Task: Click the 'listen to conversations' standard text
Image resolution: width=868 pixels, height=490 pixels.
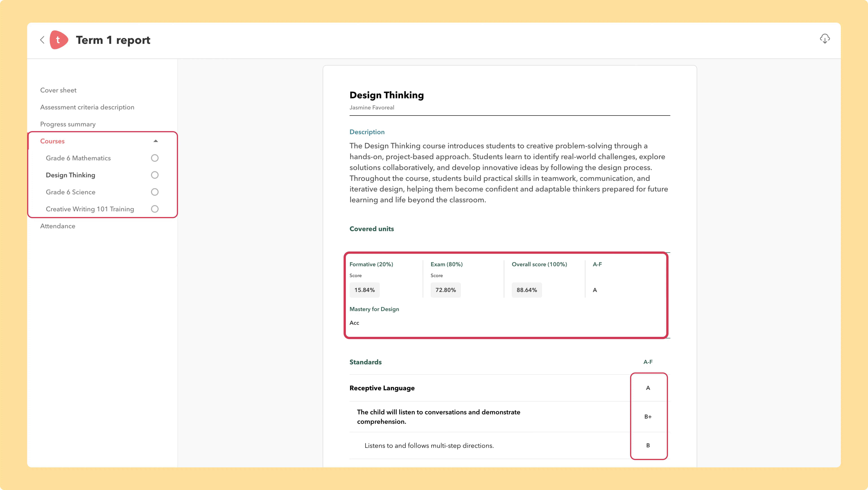Action: point(438,417)
